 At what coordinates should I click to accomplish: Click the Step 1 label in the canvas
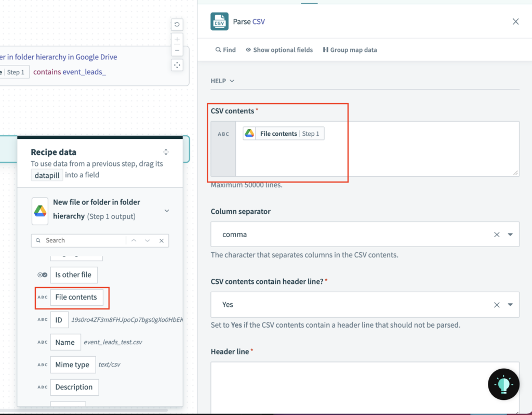[x=16, y=72]
